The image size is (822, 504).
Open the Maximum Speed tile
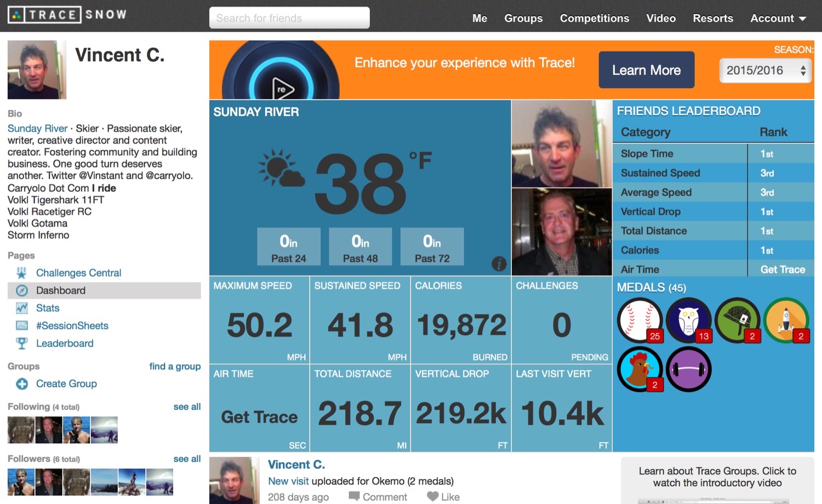click(x=259, y=320)
